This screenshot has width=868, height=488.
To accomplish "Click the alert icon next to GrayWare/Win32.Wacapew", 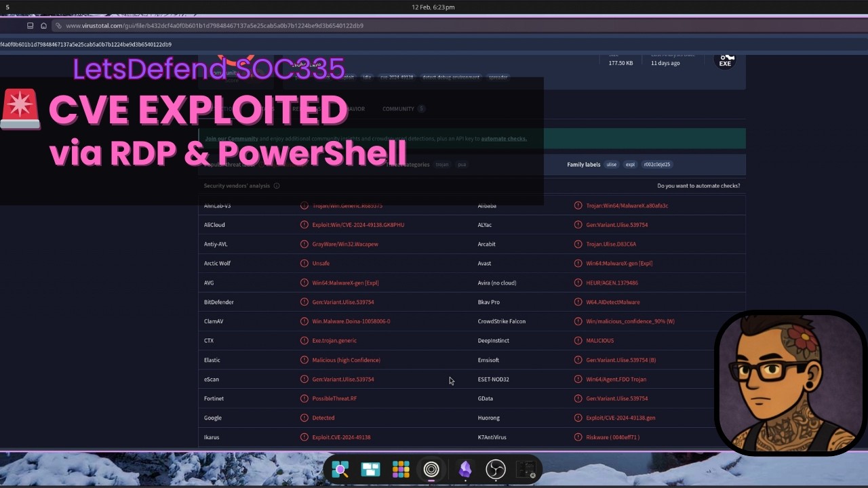I will [x=304, y=244].
